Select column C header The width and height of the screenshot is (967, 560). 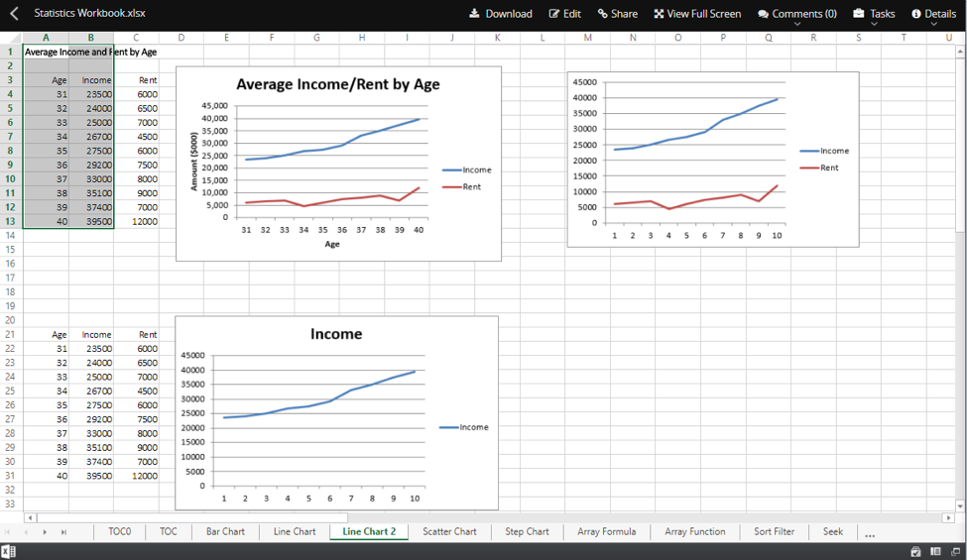136,38
